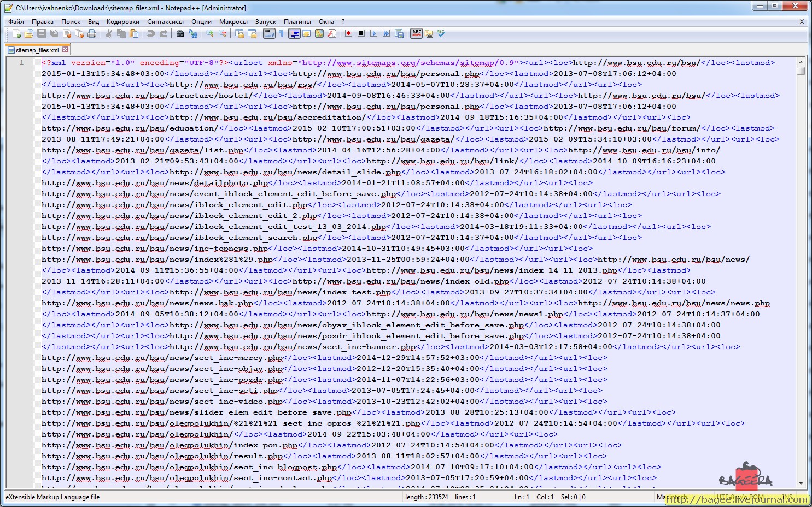Image resolution: width=812 pixels, height=507 pixels.
Task: Open the Запуск menu
Action: click(266, 22)
